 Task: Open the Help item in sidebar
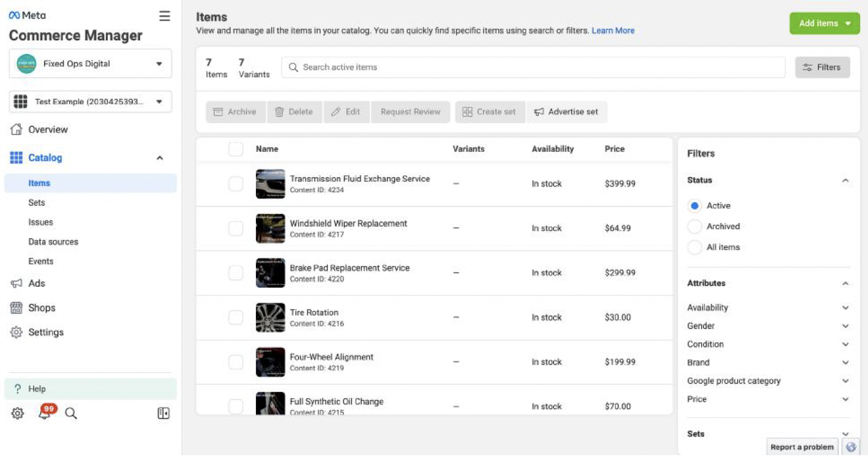coord(91,389)
